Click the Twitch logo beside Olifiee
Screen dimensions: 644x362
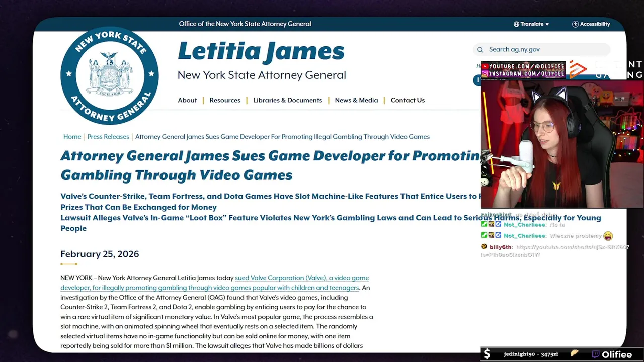[x=596, y=354]
